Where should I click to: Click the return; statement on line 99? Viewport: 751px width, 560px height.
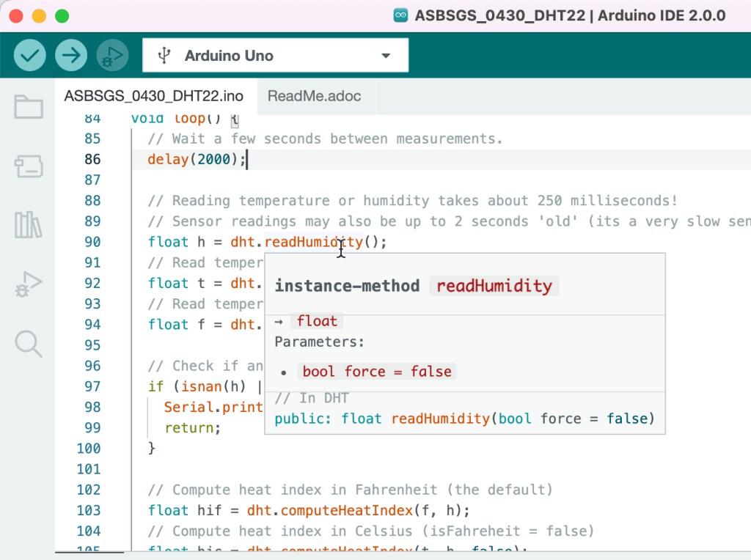(193, 428)
